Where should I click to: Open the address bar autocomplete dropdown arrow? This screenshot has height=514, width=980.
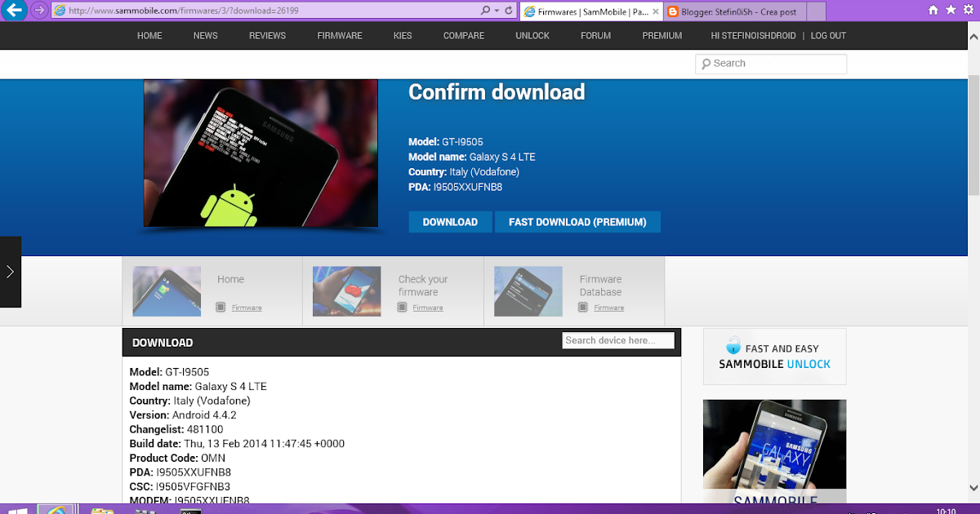click(497, 11)
